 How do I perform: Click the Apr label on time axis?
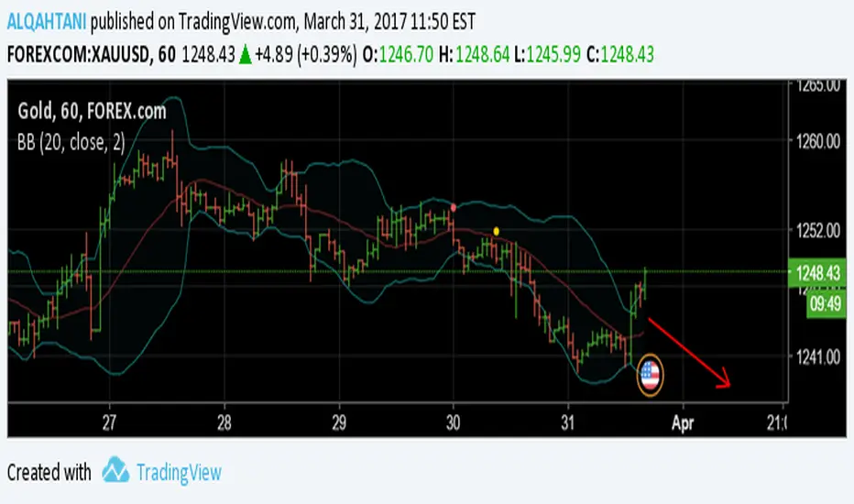pyautogui.click(x=683, y=422)
